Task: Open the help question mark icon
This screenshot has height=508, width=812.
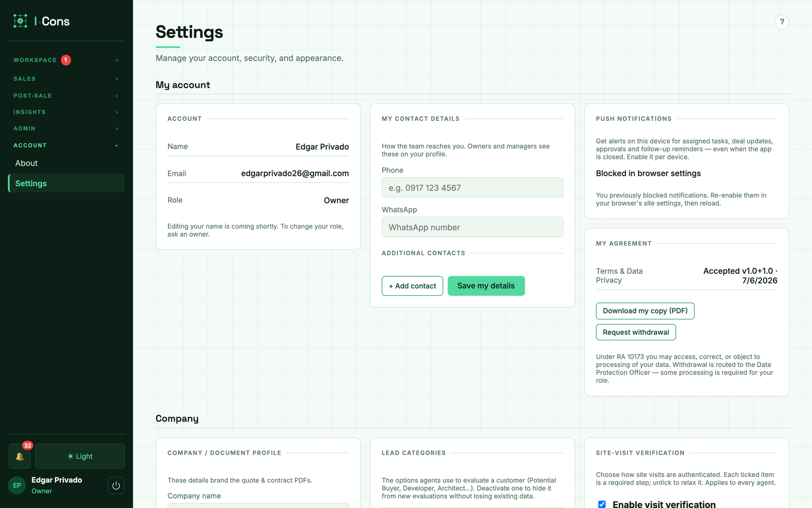Action: coord(782,22)
